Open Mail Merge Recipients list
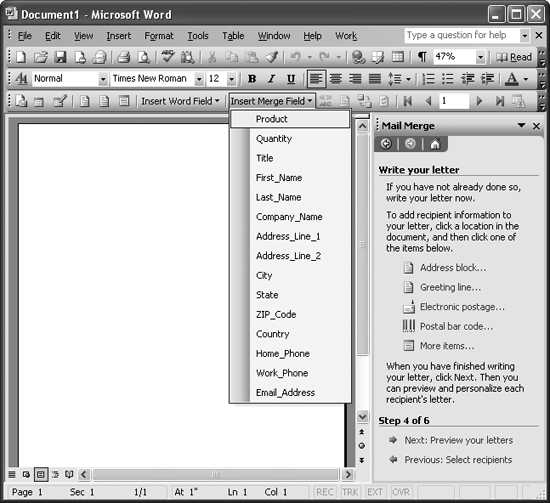Screen dimensions: 550x503 (59, 101)
